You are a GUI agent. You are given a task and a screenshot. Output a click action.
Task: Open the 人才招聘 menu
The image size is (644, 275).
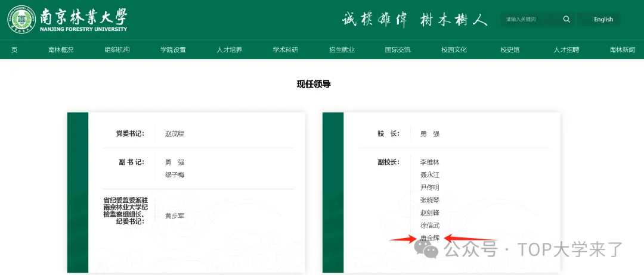tap(566, 50)
